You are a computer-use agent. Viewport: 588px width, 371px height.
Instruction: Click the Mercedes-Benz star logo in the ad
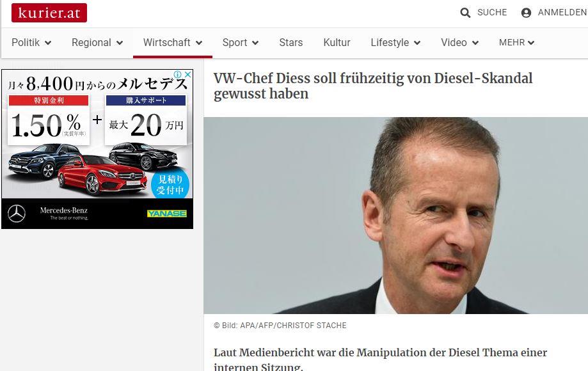(x=17, y=214)
